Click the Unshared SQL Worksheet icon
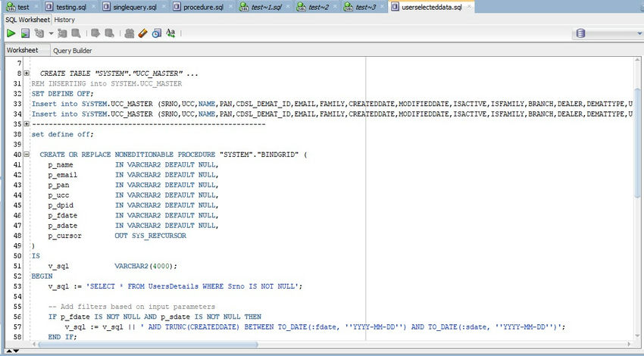This screenshot has height=356, width=644. click(130, 33)
